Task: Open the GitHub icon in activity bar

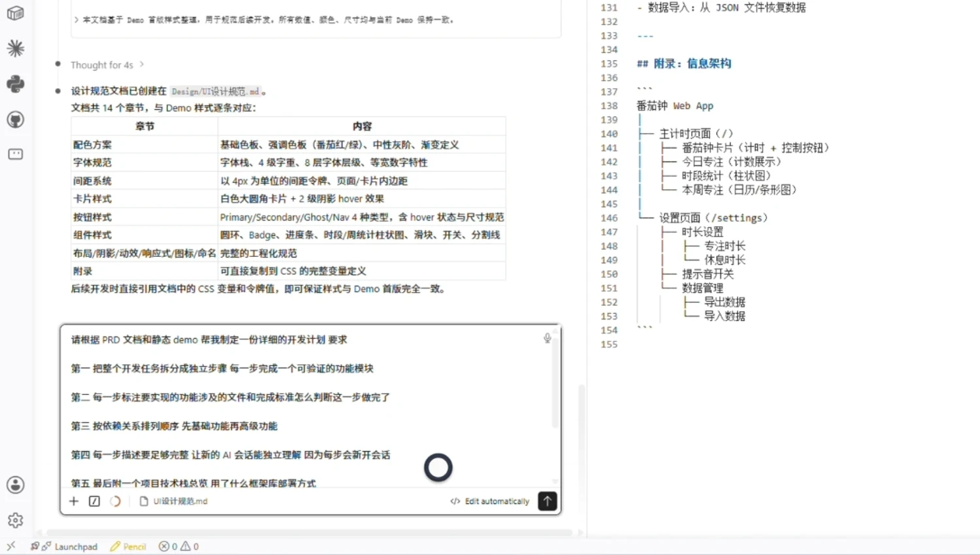Action: point(16,120)
